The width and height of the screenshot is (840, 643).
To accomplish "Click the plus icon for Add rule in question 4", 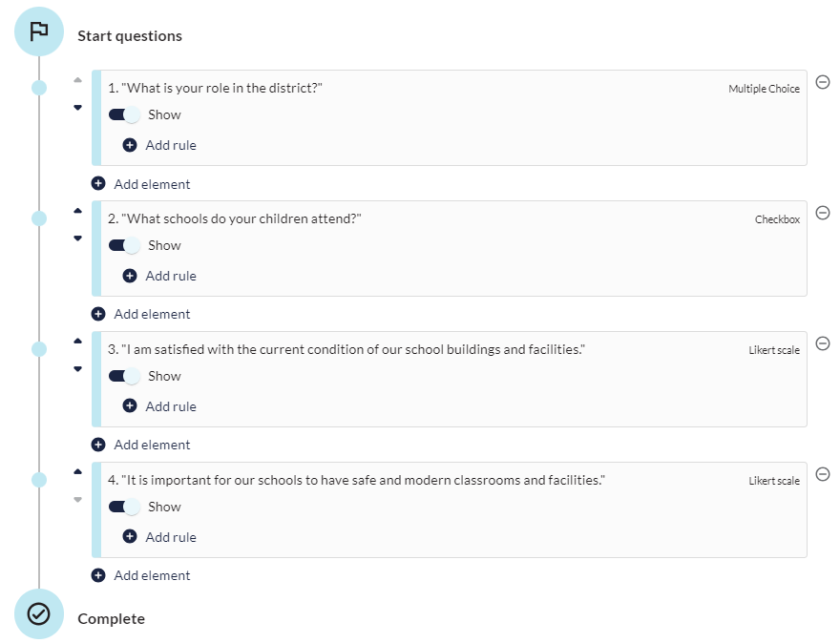I will coord(130,536).
